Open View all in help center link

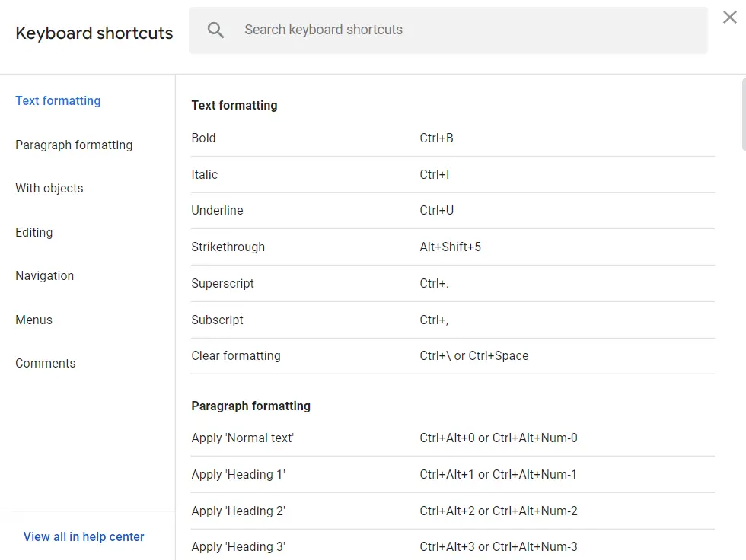[x=84, y=536]
